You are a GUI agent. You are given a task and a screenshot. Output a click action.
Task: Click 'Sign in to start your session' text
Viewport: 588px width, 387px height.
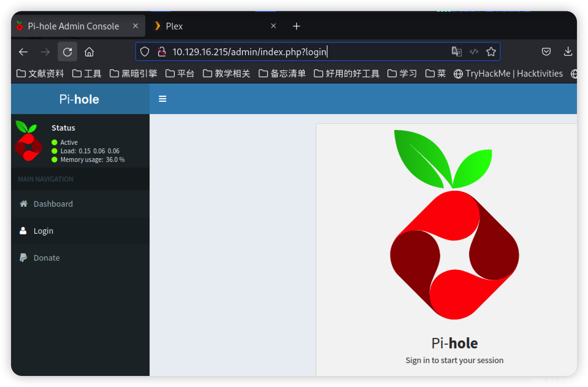(454, 360)
